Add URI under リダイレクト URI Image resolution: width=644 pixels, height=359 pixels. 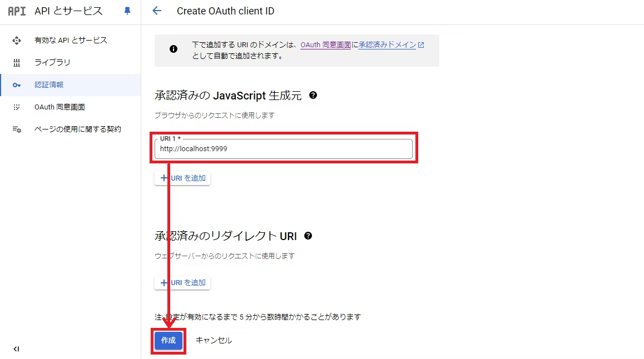click(182, 283)
